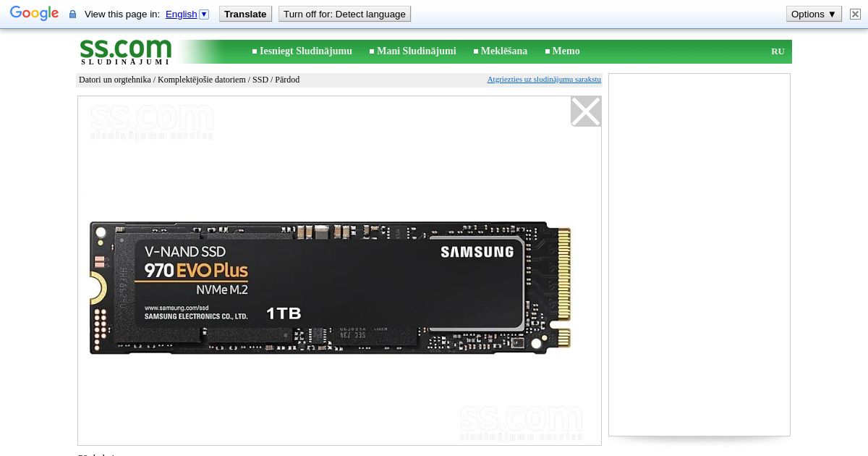Viewport: 868px width, 456px height.
Task: Click the secure lock icon
Action: [x=72, y=14]
